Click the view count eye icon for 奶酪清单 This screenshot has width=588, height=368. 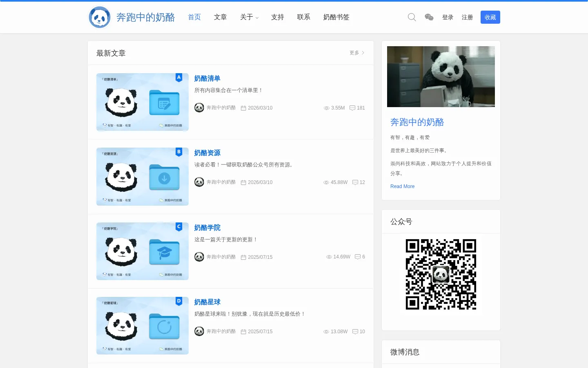[x=327, y=108]
